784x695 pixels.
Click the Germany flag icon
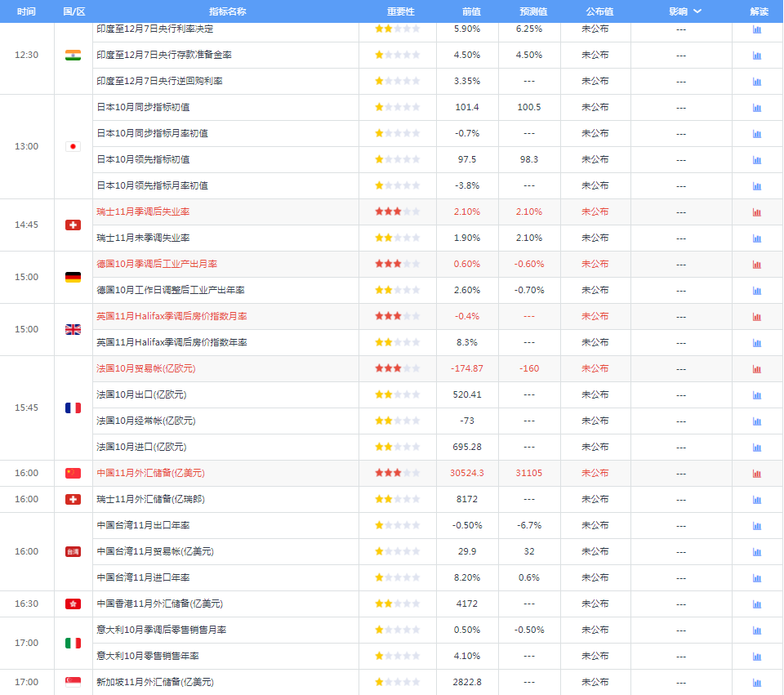(73, 277)
